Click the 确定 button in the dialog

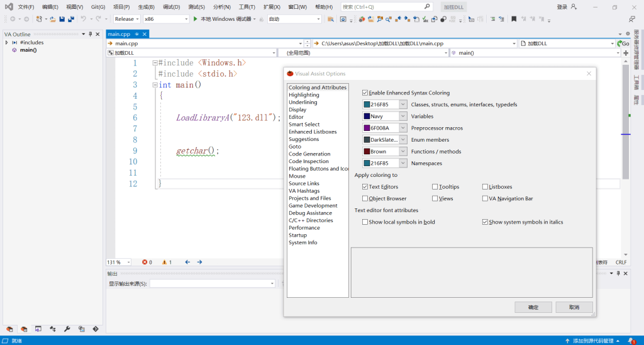click(533, 307)
